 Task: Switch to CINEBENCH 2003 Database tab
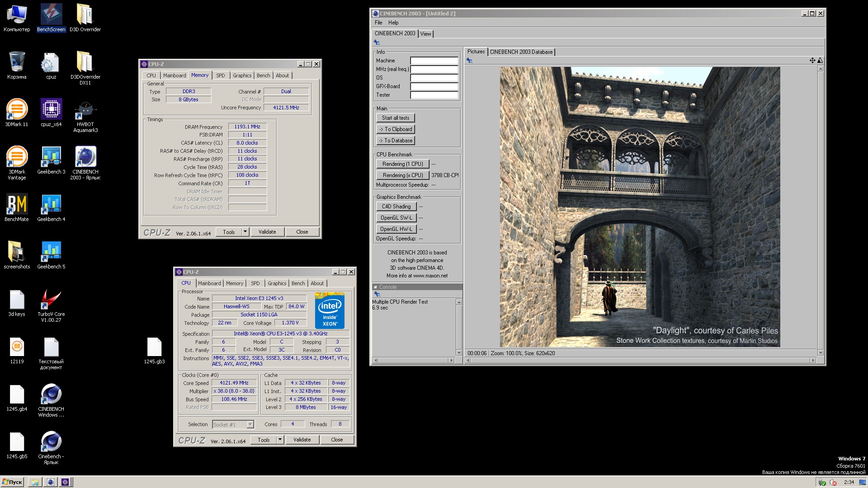(x=521, y=52)
